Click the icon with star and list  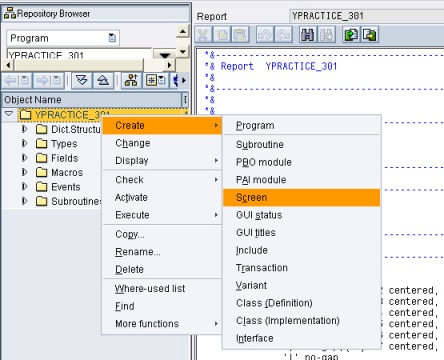point(156,80)
